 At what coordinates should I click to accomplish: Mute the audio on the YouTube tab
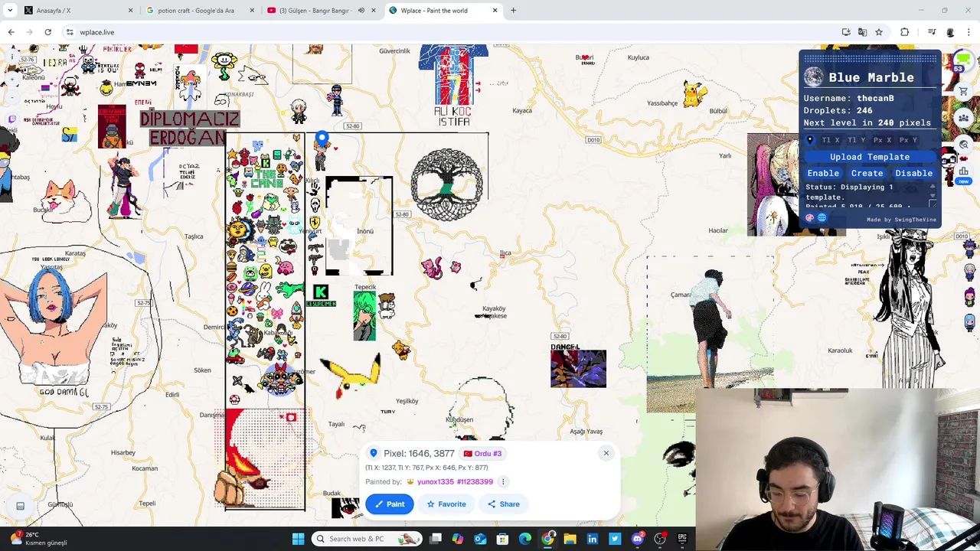(361, 11)
